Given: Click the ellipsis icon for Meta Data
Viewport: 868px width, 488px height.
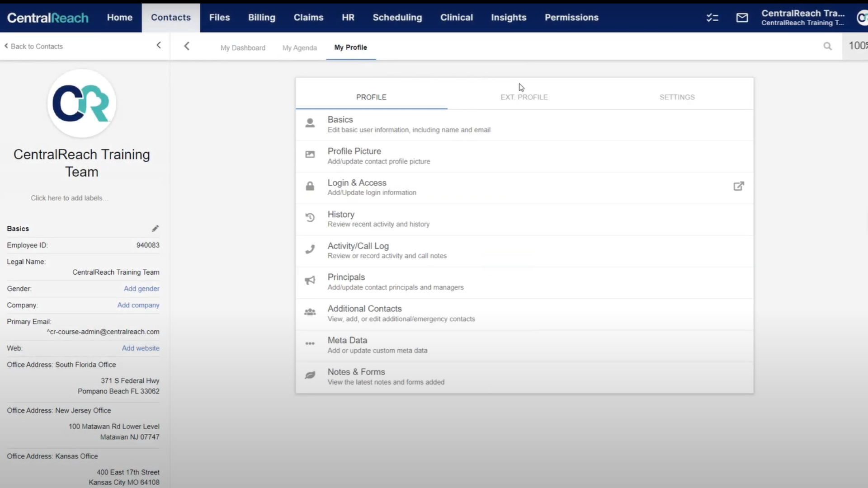Looking at the screenshot, I should click(310, 344).
